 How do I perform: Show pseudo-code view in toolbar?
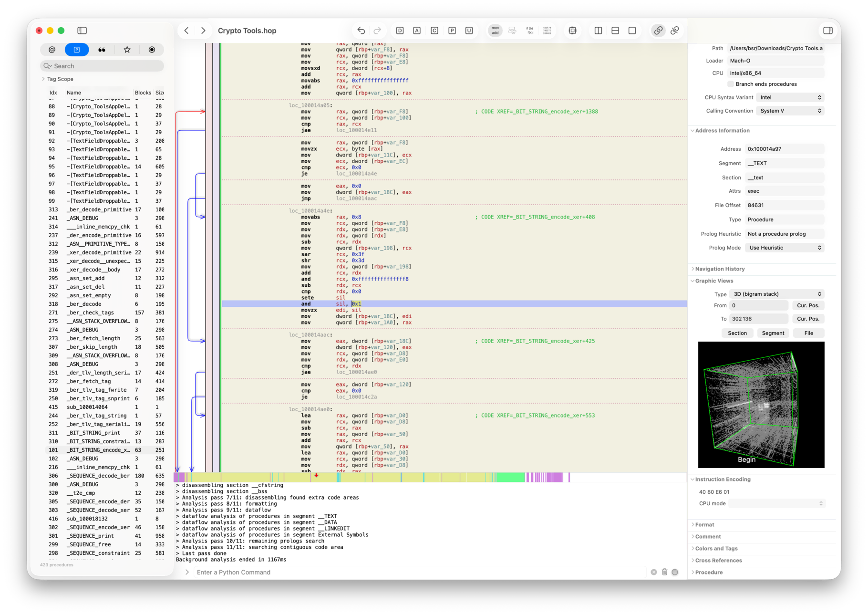coord(529,31)
